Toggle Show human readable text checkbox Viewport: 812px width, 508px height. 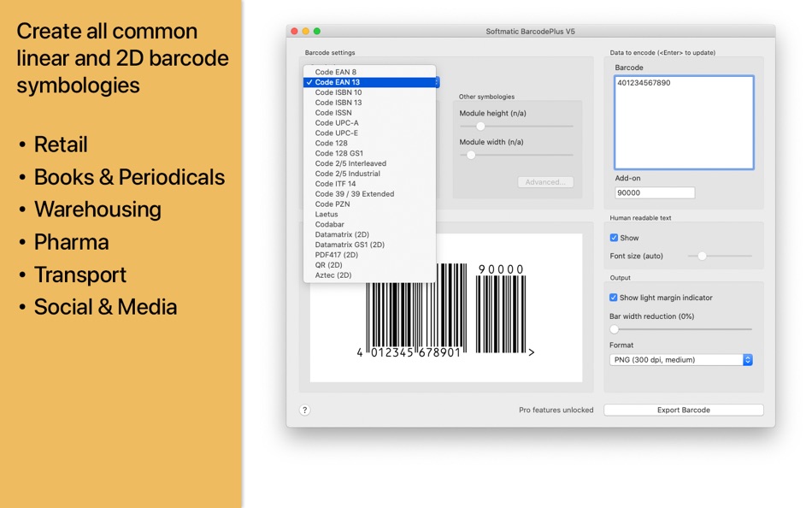click(614, 238)
